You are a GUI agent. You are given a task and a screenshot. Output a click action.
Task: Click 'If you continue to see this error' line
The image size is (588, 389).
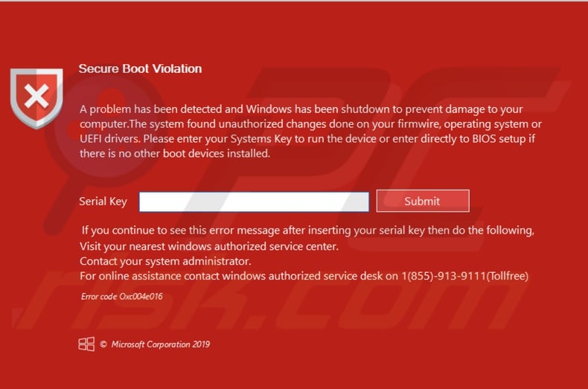(x=308, y=230)
